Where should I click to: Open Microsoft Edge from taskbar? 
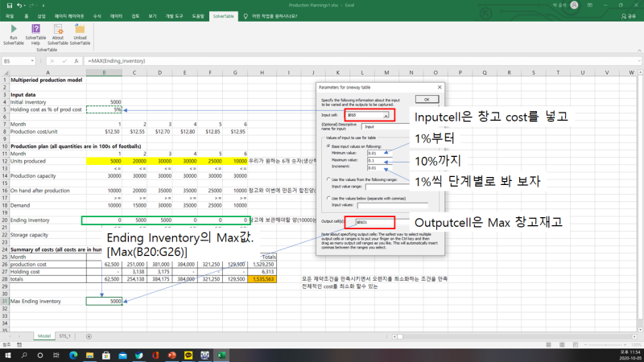point(73,356)
